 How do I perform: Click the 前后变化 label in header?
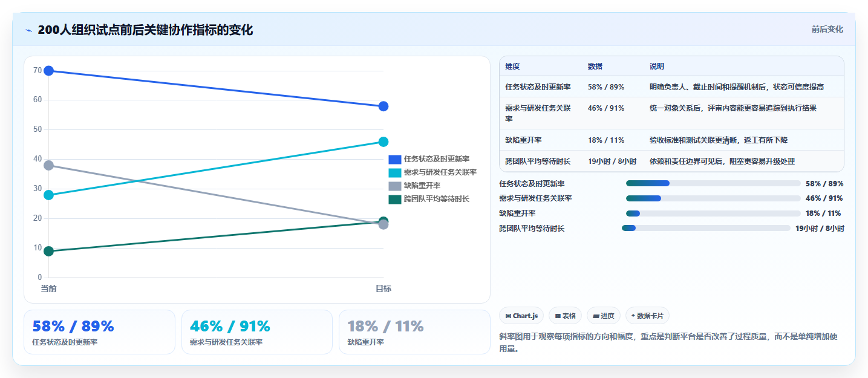tap(827, 30)
